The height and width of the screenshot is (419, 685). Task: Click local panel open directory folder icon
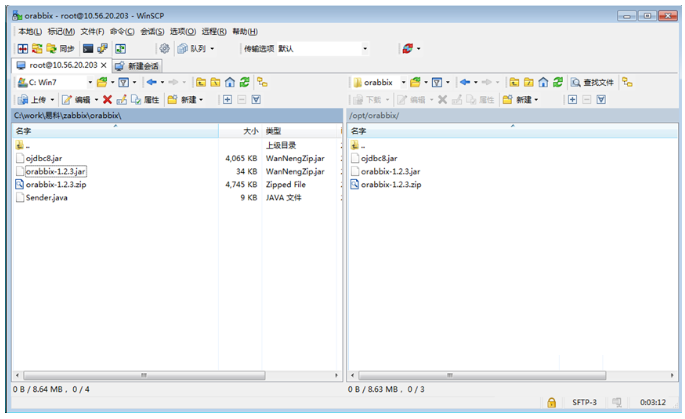click(x=102, y=82)
